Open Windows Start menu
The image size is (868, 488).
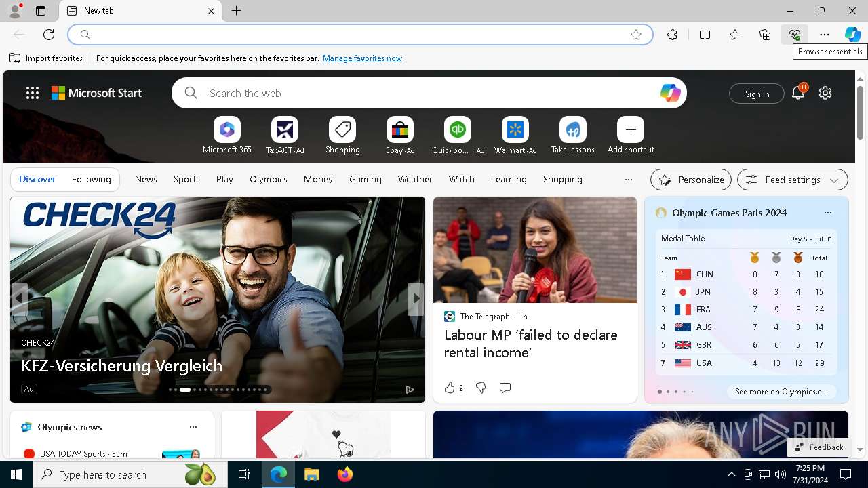(16, 474)
